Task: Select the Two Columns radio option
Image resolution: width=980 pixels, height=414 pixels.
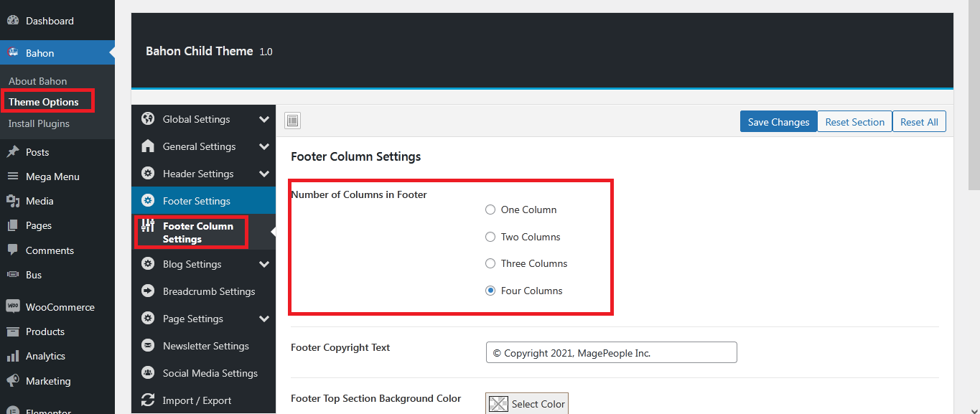Action: [x=490, y=237]
